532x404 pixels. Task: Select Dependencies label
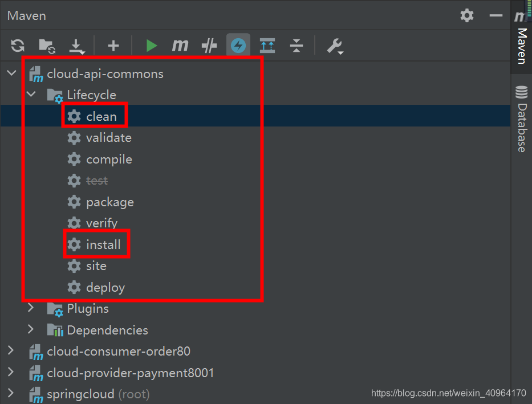[108, 330]
